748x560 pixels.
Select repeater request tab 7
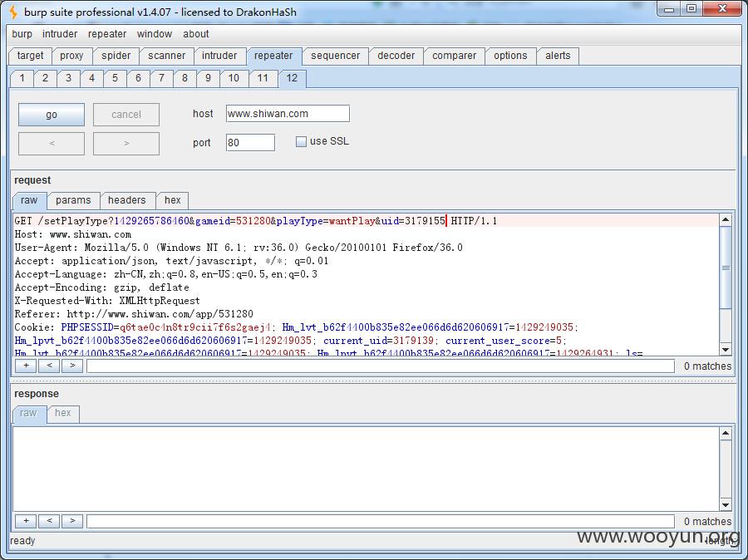tap(161, 78)
